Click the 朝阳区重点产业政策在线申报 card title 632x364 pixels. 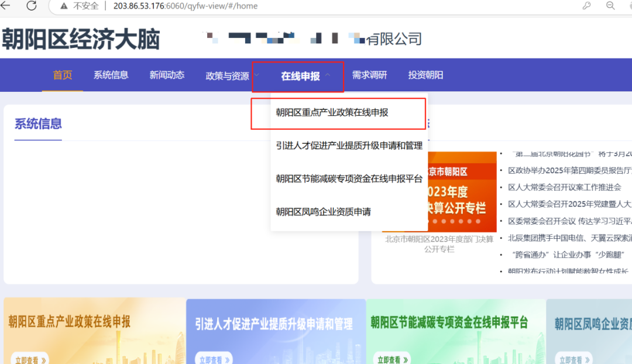[69, 322]
